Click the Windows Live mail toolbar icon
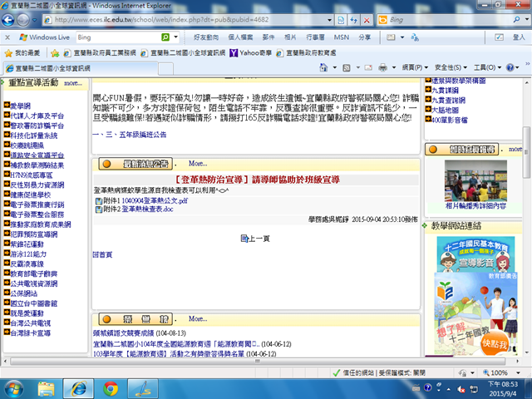 [x=391, y=37]
